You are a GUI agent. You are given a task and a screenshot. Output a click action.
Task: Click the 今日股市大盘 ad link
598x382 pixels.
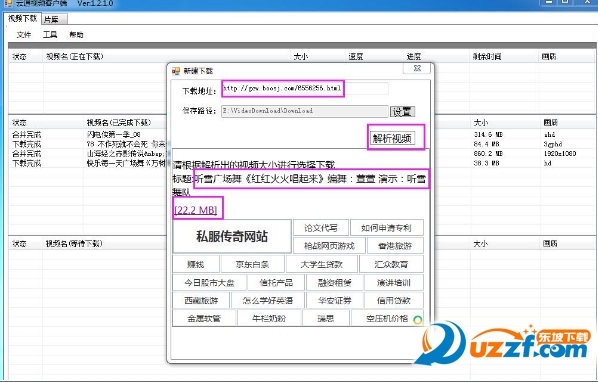209,282
